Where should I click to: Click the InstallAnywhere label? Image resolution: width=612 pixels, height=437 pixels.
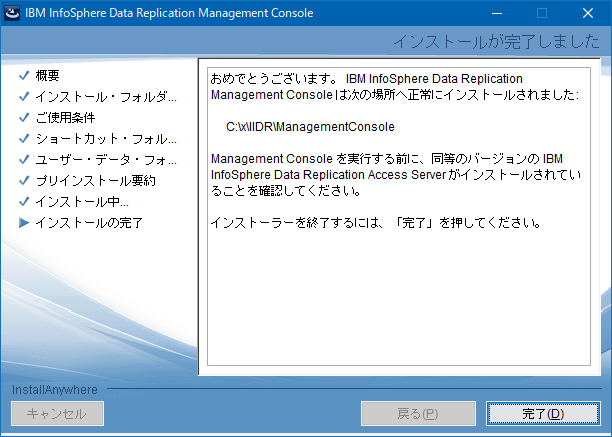point(55,389)
